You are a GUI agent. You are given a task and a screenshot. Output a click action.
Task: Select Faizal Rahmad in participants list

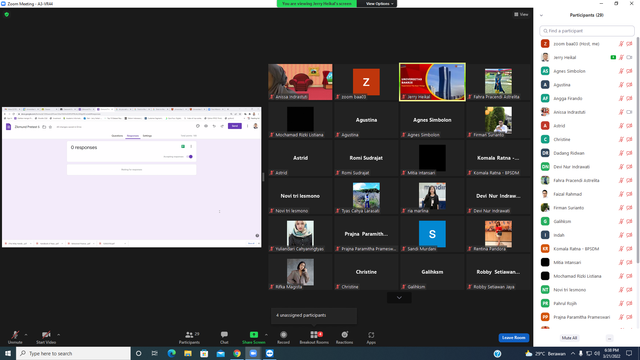tap(587, 194)
